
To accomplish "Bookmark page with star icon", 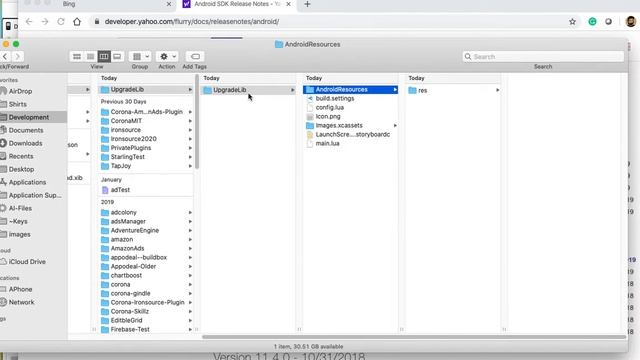I will click(x=572, y=22).
